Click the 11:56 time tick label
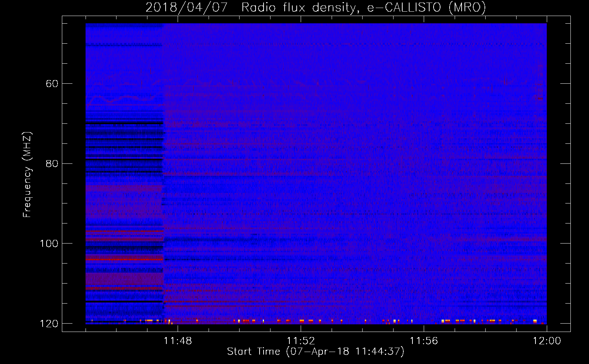This screenshot has height=364, width=589. click(424, 341)
